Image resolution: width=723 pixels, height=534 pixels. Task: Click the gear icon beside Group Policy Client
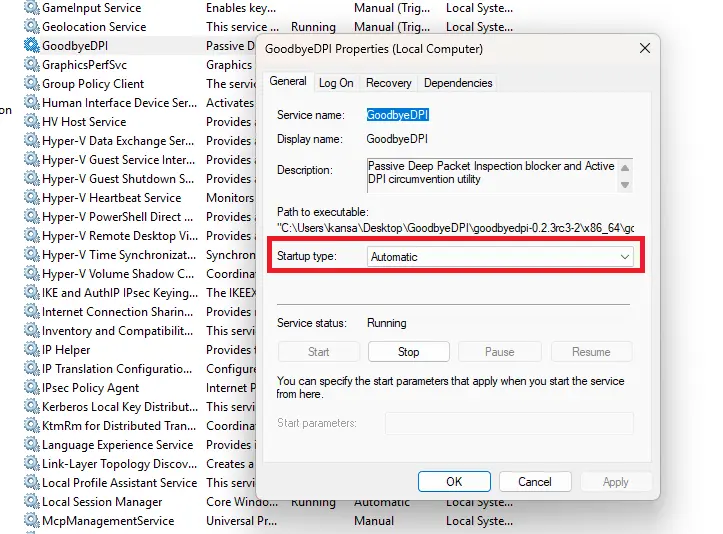31,83
